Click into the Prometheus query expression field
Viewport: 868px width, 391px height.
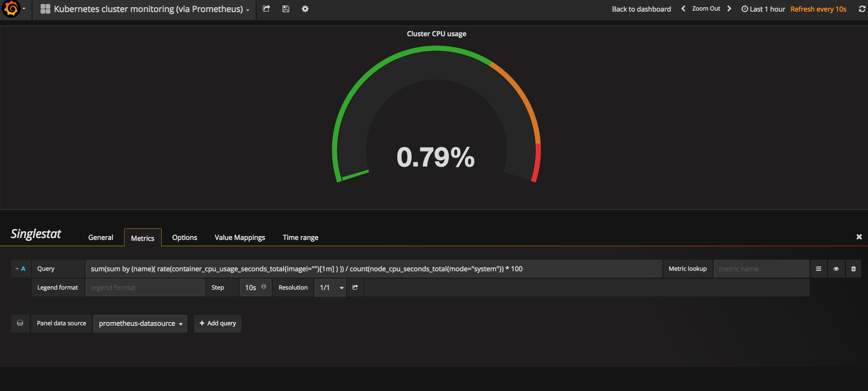pos(374,269)
